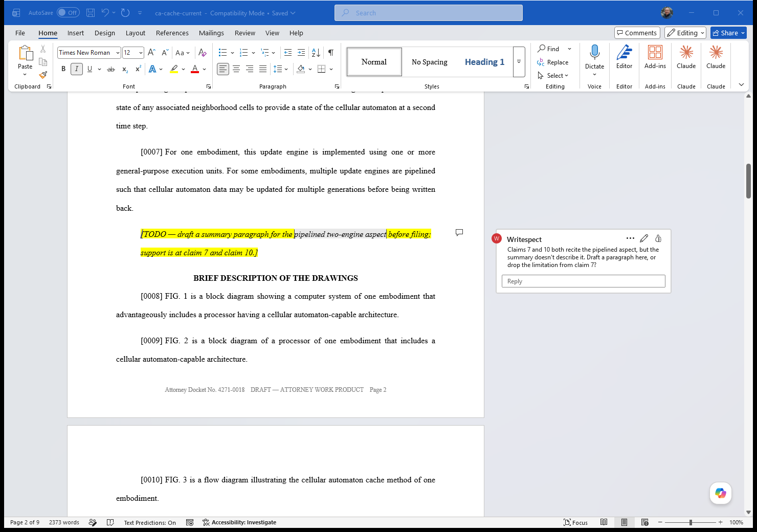Image resolution: width=757 pixels, height=532 pixels.
Task: Click the Replace button
Action: pos(553,62)
